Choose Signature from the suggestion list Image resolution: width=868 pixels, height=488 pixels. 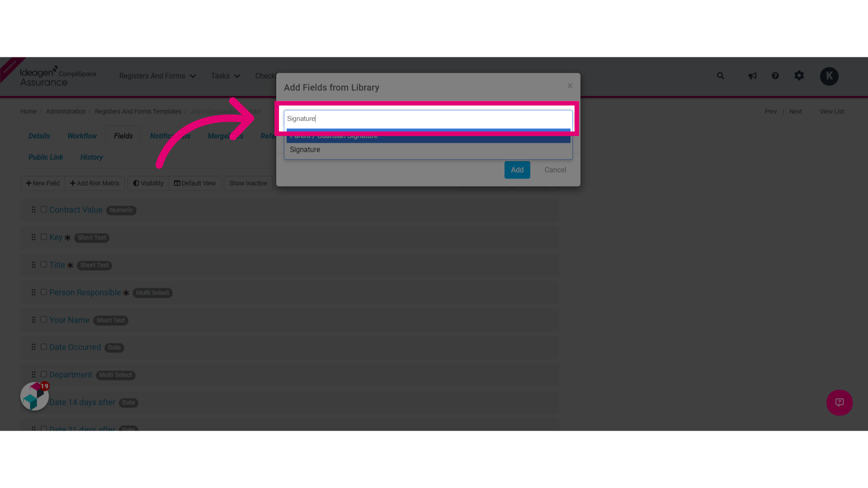428,150
